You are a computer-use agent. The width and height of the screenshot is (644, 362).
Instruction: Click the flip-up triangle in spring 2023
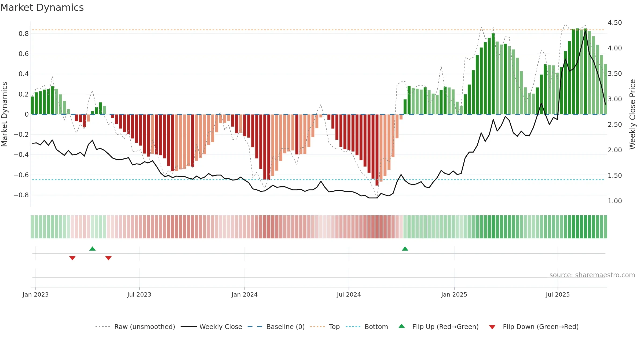click(x=93, y=249)
